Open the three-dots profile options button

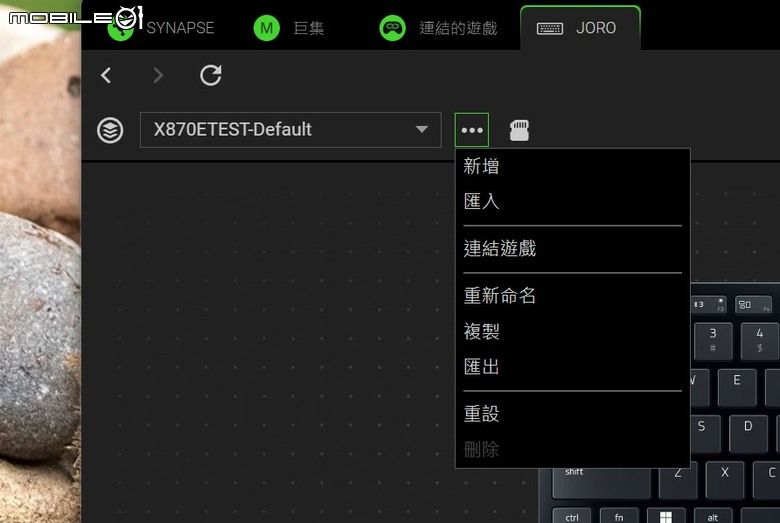point(472,130)
